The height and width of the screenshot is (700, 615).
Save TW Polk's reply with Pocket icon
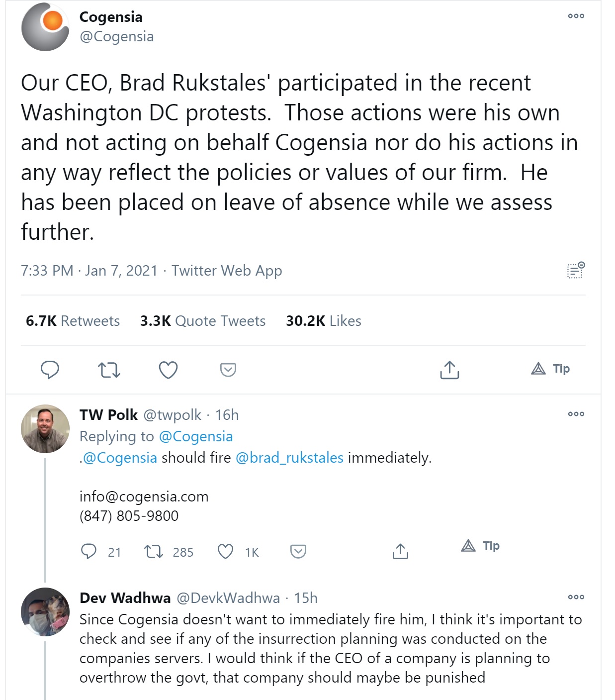[x=298, y=551]
